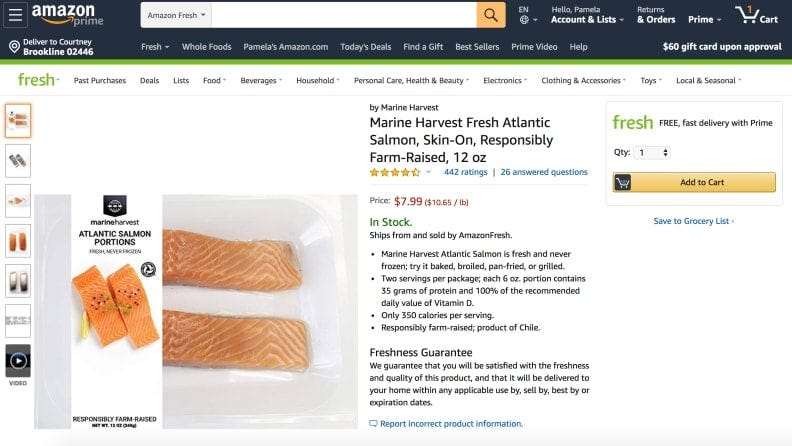Open Today's Deals nav item
792x446 pixels.
[x=365, y=46]
